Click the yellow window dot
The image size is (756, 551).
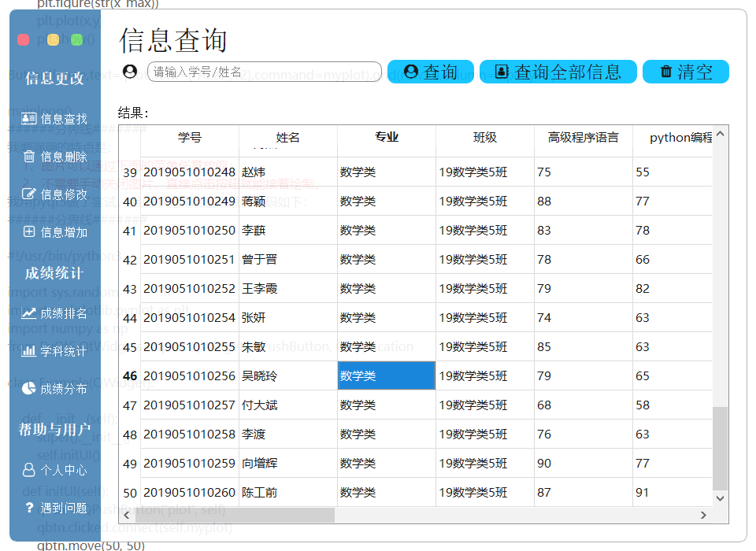(x=53, y=39)
